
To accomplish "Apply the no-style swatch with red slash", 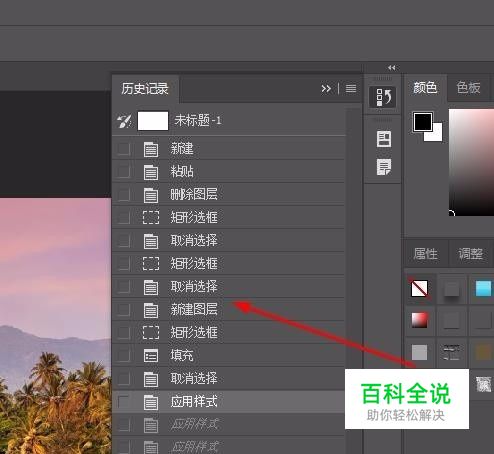I will point(419,288).
